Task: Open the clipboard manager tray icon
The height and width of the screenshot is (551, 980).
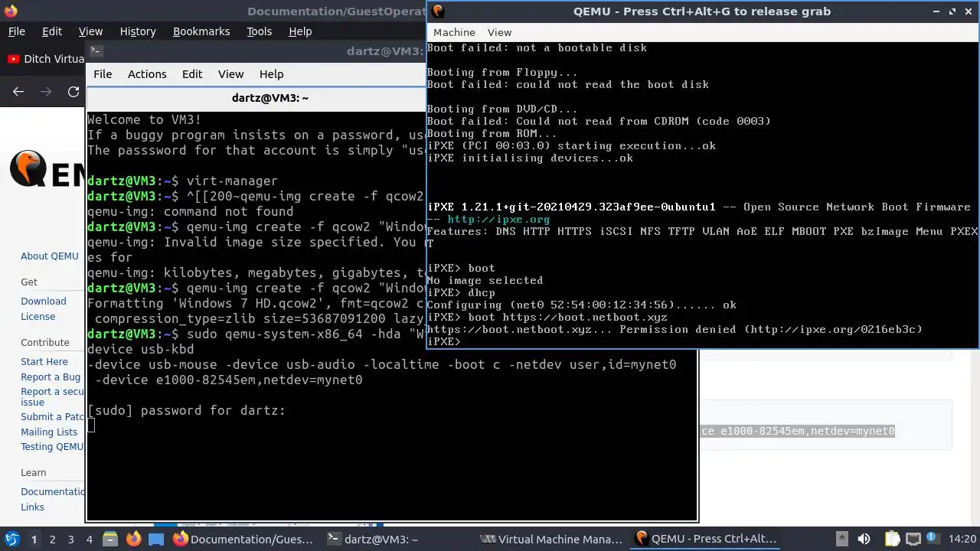Action: click(x=892, y=540)
